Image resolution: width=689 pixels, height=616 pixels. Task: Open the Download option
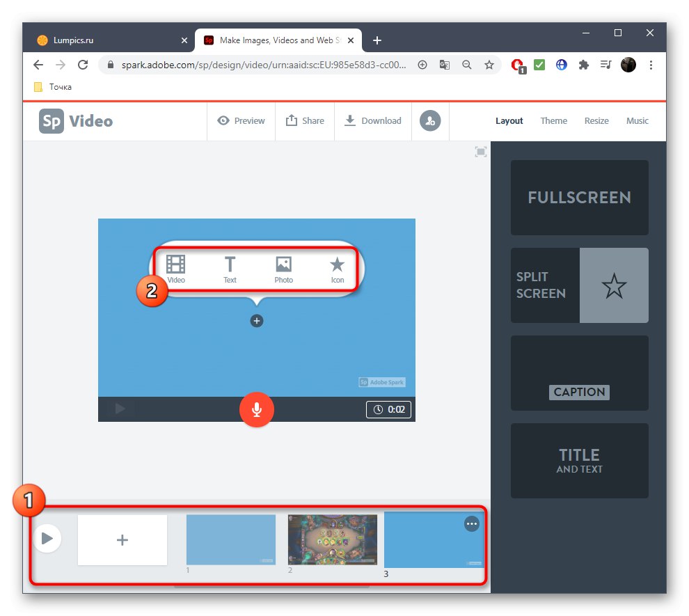373,120
